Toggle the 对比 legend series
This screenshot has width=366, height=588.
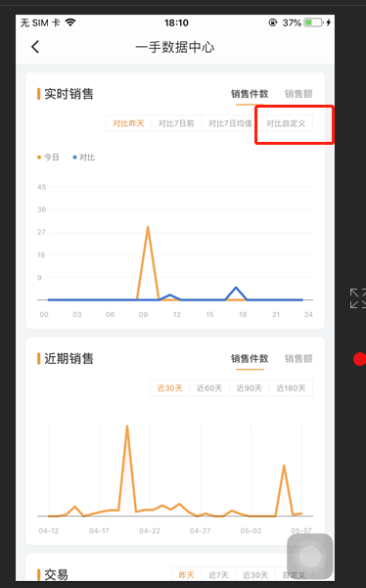pos(83,158)
